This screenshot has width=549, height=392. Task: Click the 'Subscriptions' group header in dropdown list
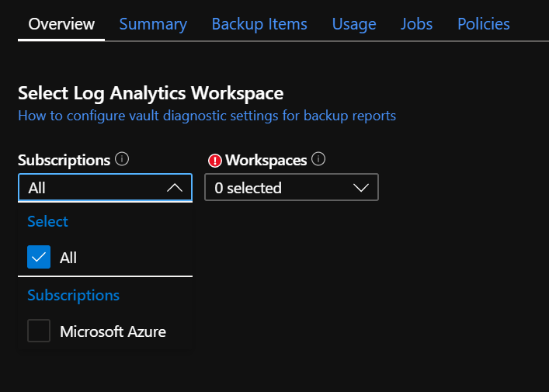(x=74, y=295)
